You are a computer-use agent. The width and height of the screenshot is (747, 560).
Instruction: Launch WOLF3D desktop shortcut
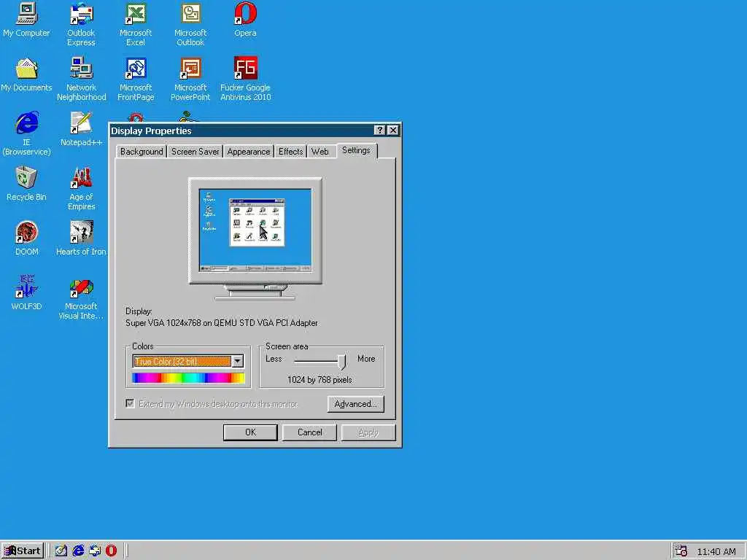pos(26,293)
